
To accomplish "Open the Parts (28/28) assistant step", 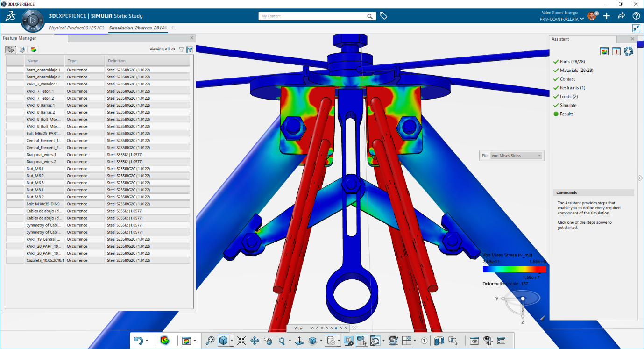I will (572, 62).
